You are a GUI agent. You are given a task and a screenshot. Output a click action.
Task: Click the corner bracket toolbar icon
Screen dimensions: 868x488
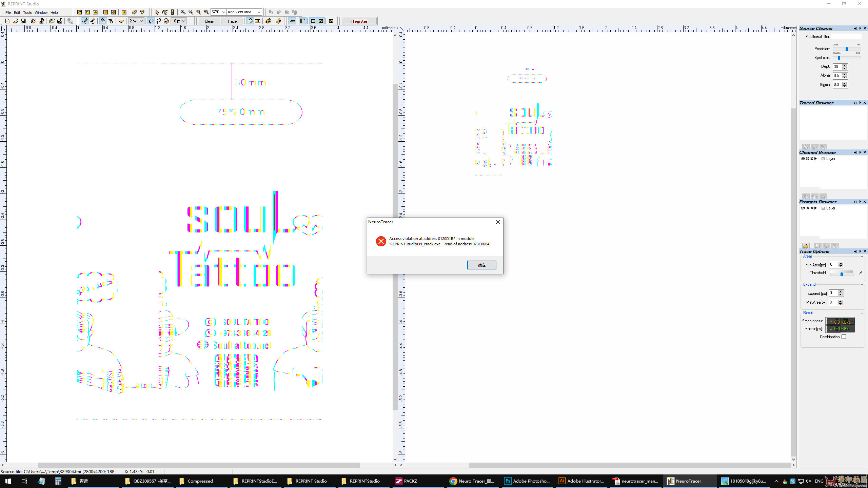tap(302, 21)
